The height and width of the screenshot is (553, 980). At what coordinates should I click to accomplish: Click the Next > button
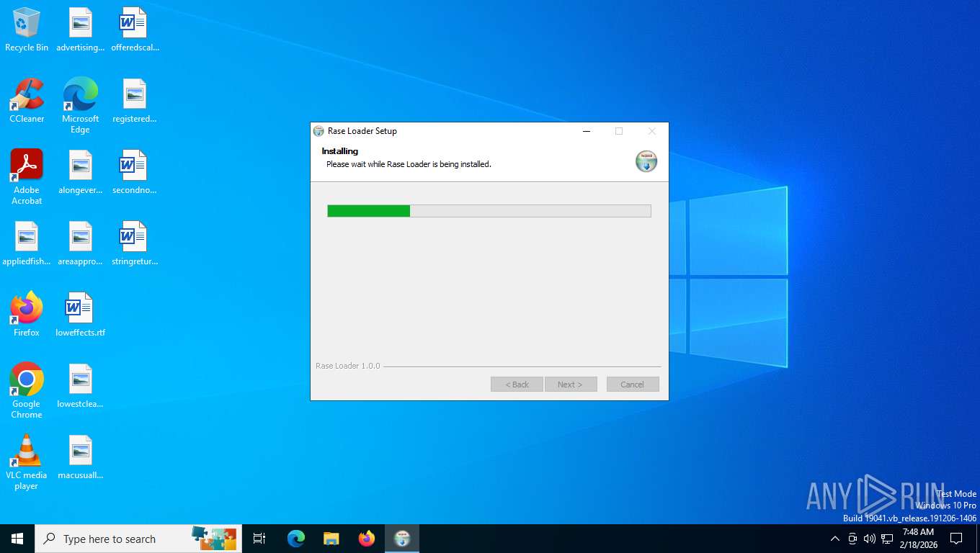coord(571,385)
